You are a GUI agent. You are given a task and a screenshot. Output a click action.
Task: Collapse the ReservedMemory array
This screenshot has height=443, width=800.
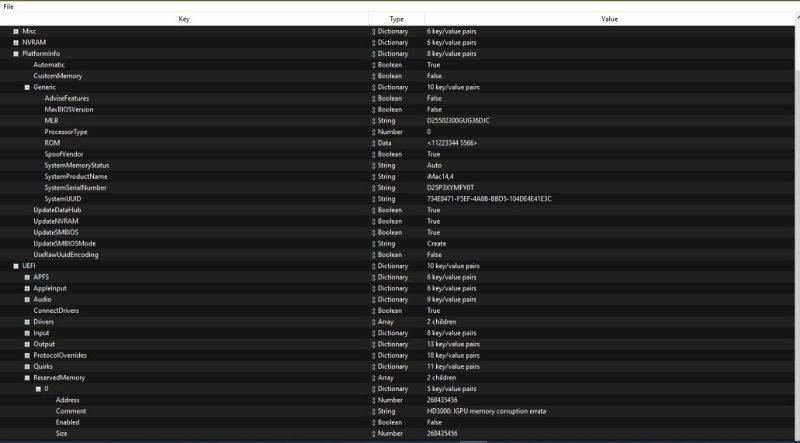[x=27, y=378]
